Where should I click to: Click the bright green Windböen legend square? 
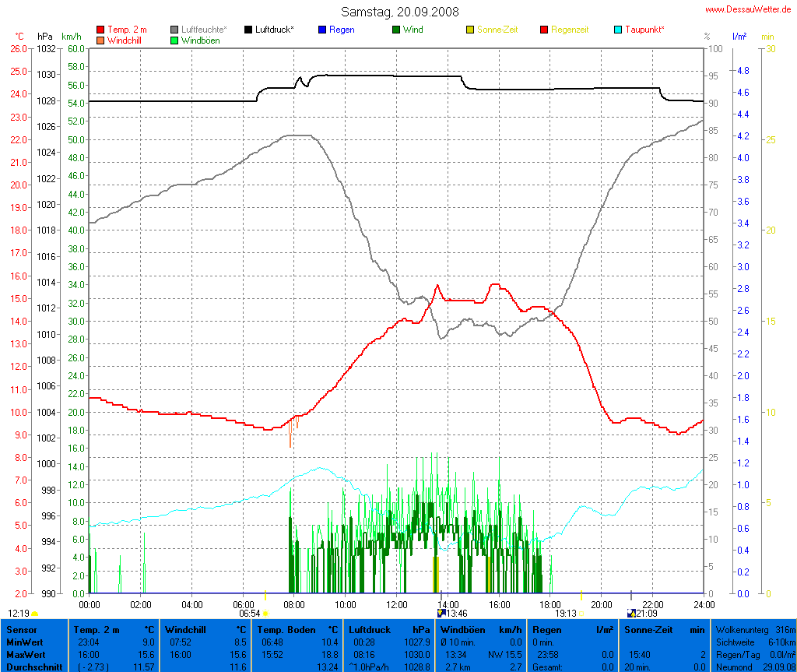coord(174,40)
